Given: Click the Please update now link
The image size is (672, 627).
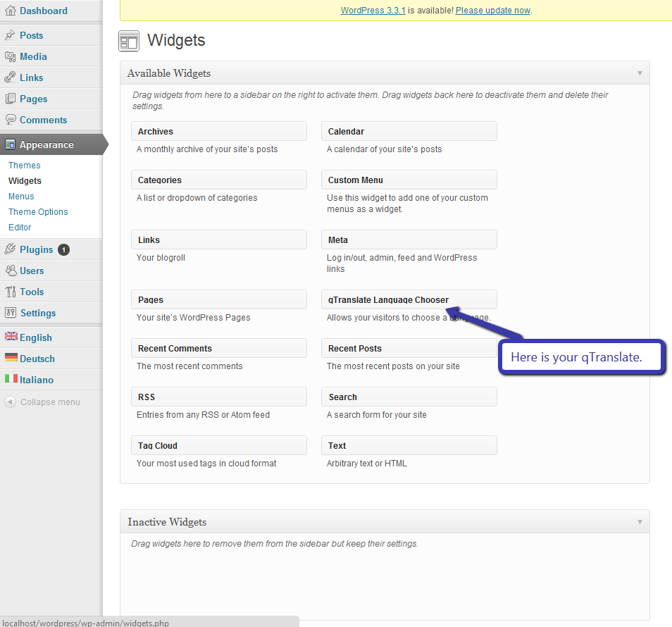Looking at the screenshot, I should (493, 11).
